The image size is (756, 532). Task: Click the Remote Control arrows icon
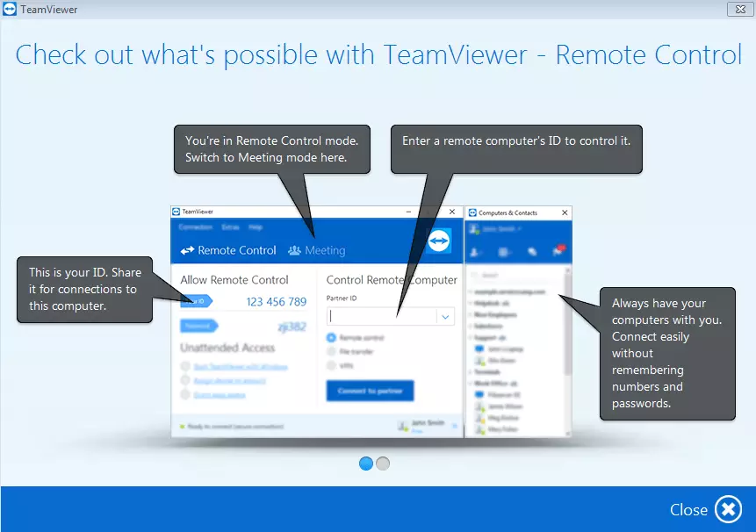tap(187, 251)
